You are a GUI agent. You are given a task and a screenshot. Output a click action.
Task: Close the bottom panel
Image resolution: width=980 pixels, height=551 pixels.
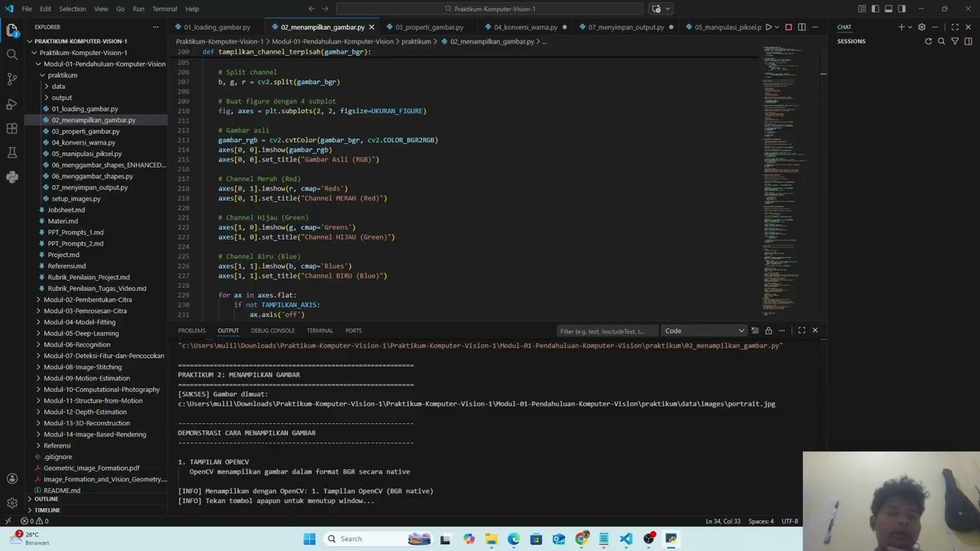coord(815,331)
